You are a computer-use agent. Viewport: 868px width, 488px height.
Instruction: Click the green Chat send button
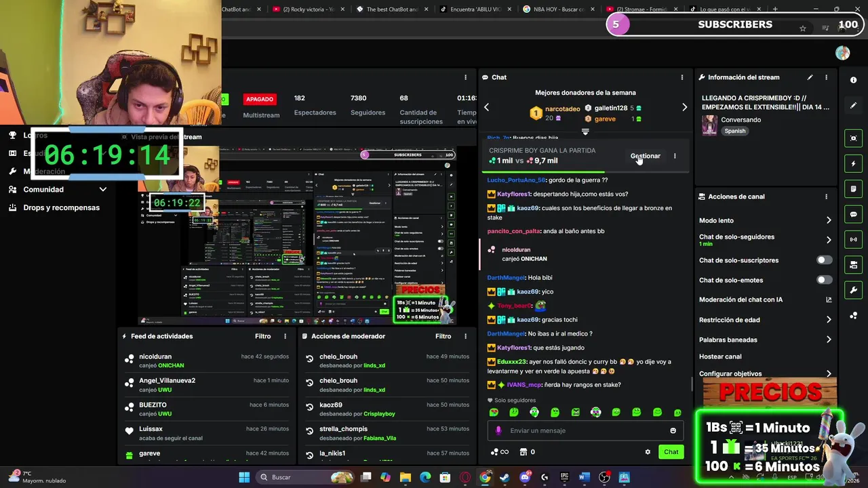pos(671,452)
